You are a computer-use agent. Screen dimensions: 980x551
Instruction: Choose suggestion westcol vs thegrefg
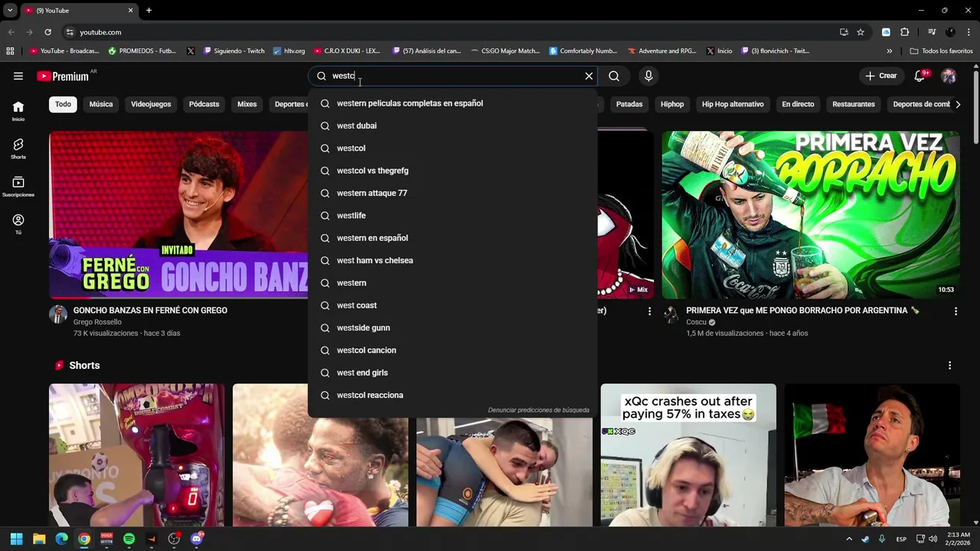(452, 171)
